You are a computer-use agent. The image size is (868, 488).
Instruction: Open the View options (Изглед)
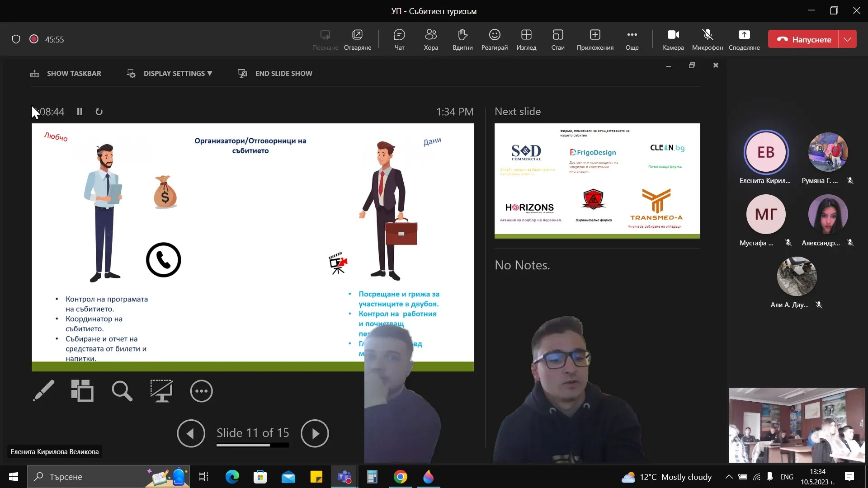526,40
